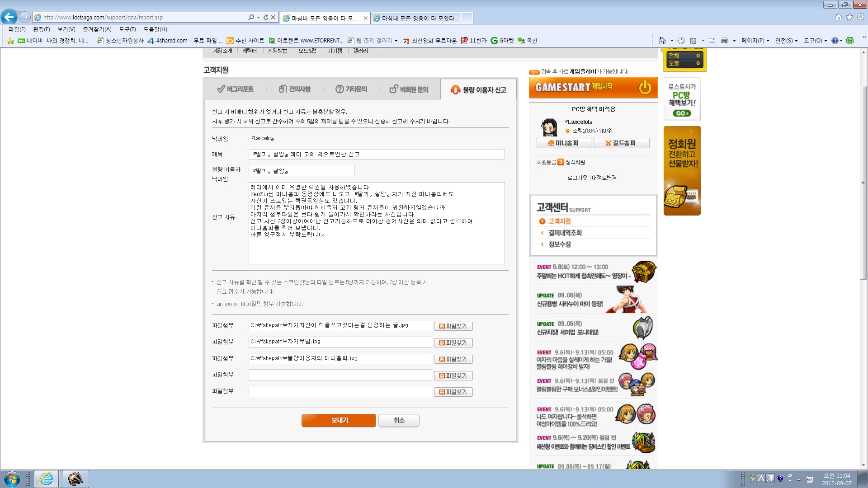The image size is (868, 488).
Task: Click the refresh icon in address bar
Action: (x=265, y=17)
